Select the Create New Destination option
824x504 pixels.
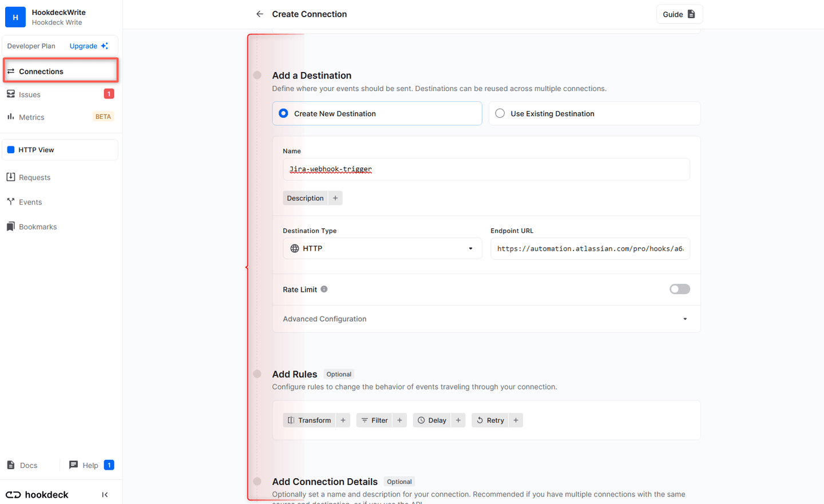click(x=283, y=113)
